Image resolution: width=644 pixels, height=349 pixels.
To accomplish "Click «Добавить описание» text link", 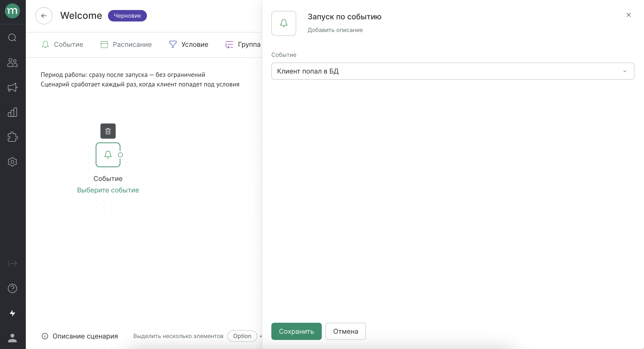I will coord(336,30).
